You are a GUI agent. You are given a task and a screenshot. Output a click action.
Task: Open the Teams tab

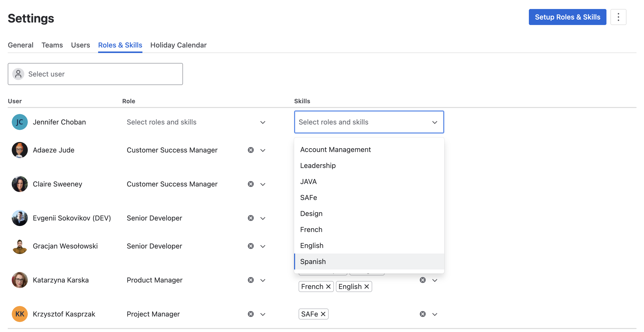(x=52, y=45)
